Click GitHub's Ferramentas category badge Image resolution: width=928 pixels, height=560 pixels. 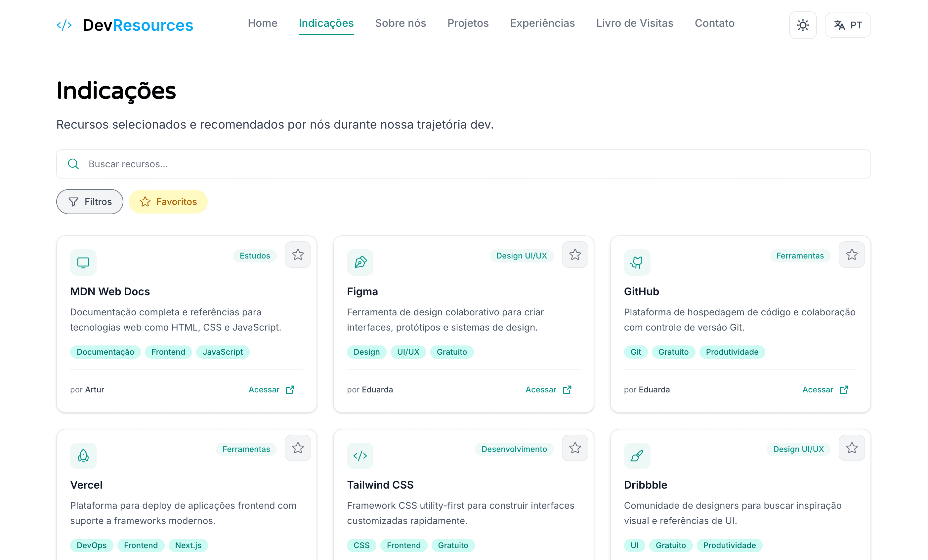(x=800, y=256)
